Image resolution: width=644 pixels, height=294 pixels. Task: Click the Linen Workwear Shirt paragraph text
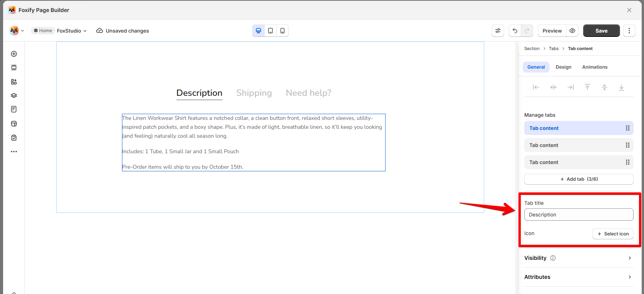click(x=252, y=127)
